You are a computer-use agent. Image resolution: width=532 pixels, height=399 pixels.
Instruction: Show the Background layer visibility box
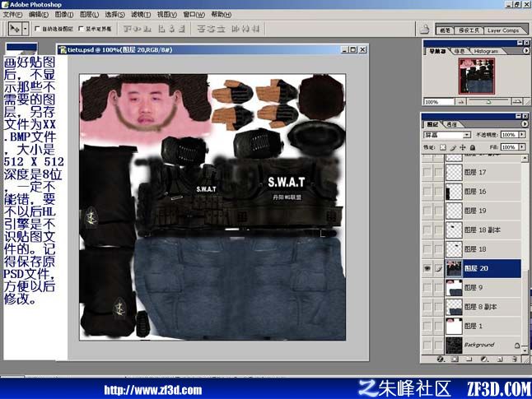(427, 345)
